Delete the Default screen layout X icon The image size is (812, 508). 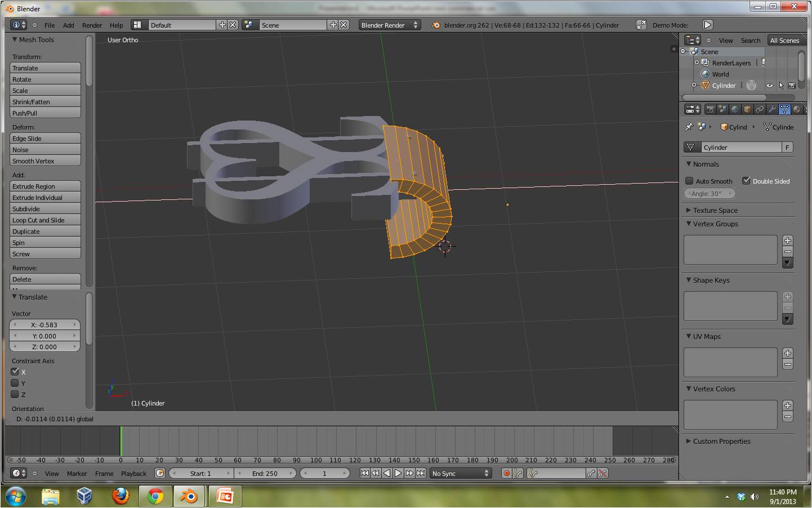[x=232, y=25]
